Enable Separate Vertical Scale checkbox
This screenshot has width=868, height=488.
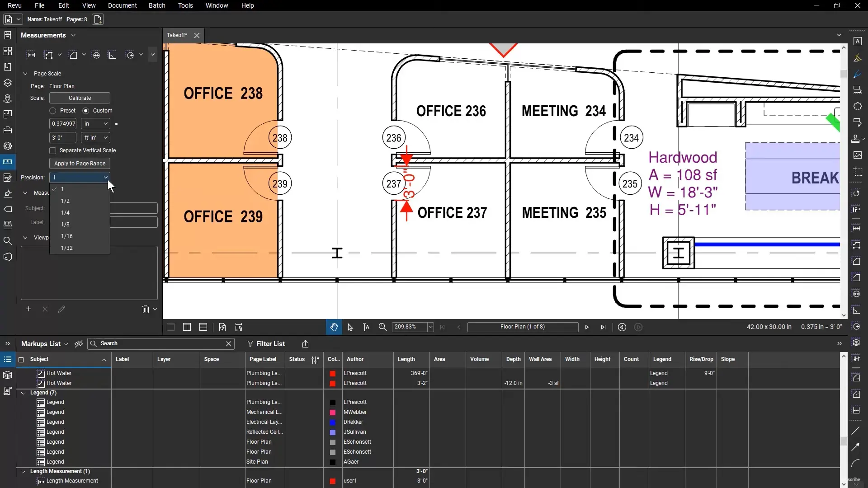53,150
